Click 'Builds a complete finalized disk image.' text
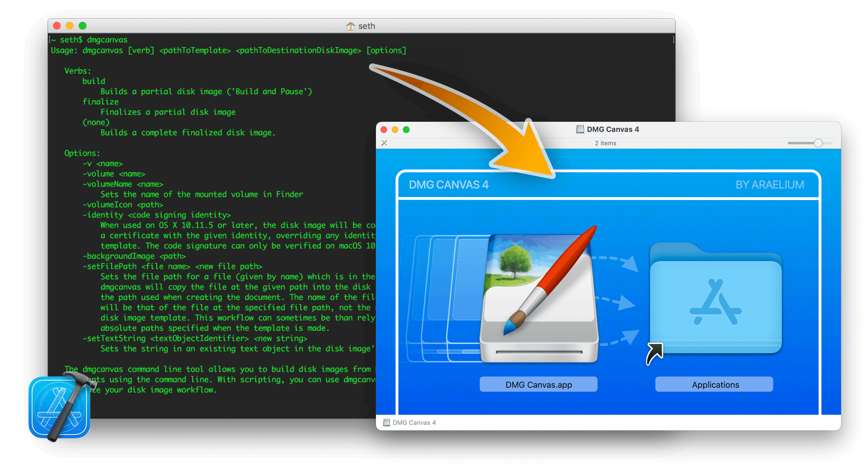Image resolution: width=868 pixels, height=468 pixels. coord(188,132)
